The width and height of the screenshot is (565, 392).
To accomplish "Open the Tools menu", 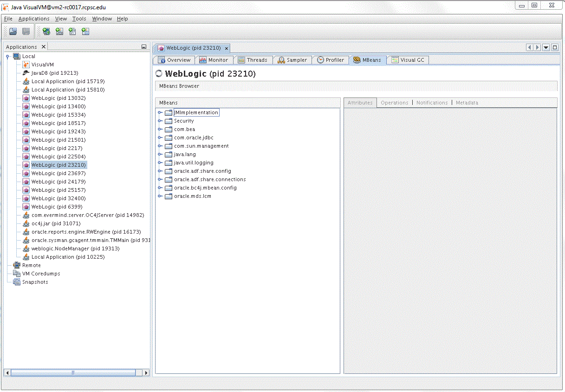I will coord(79,19).
